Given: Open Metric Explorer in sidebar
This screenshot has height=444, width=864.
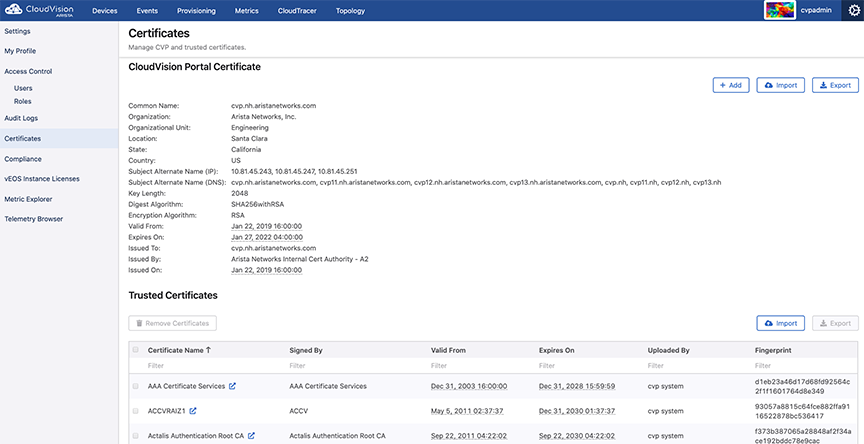Looking at the screenshot, I should pyautogui.click(x=28, y=199).
